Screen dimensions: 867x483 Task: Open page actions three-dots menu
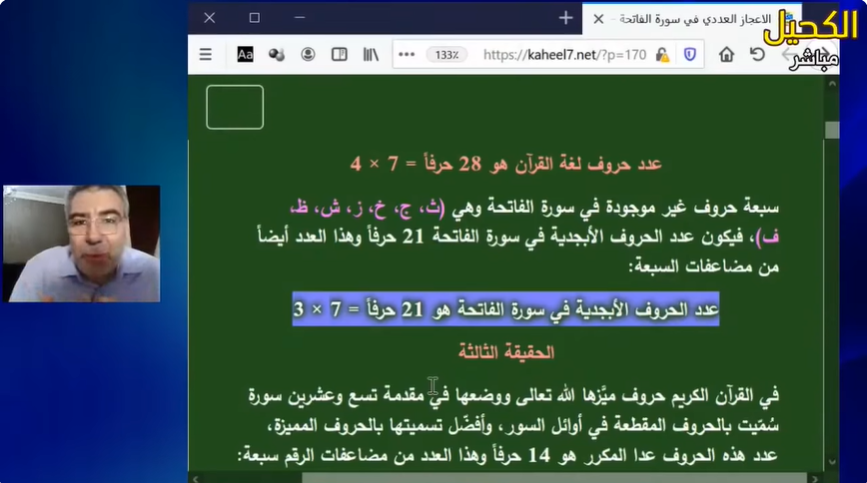coord(406,54)
